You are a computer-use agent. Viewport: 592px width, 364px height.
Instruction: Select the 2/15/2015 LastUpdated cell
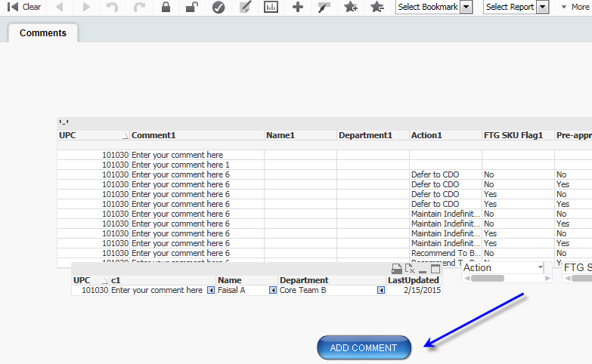414,290
